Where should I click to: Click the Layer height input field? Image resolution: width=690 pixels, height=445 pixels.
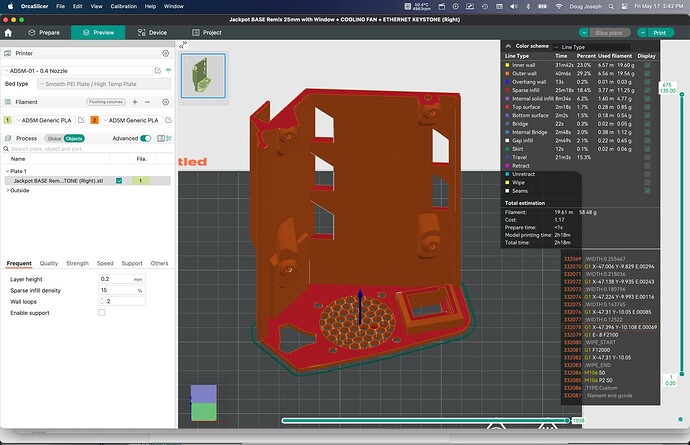121,279
